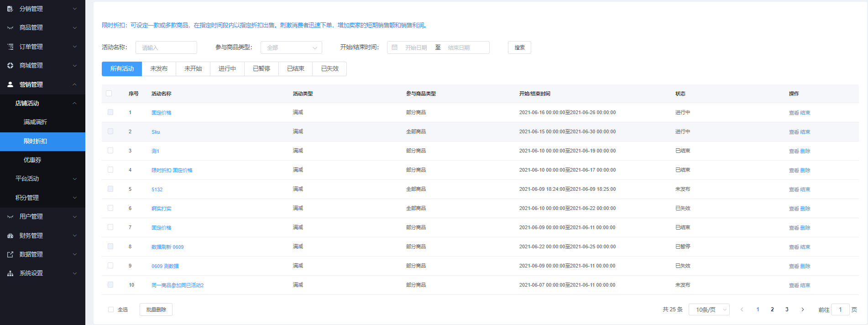Image resolution: width=868 pixels, height=325 pixels.
Task: Open the 优惠券 menu item
Action: pyautogui.click(x=32, y=160)
